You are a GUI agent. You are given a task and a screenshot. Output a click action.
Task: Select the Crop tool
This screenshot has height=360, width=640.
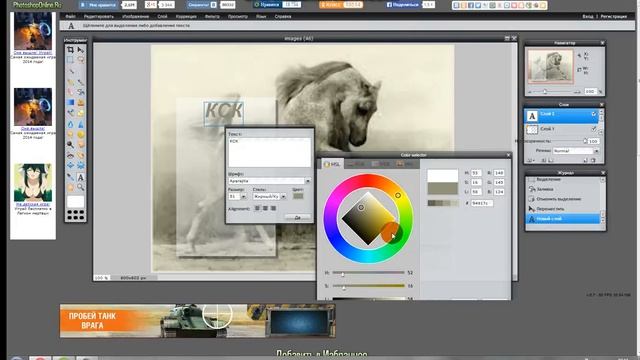[x=70, y=50]
